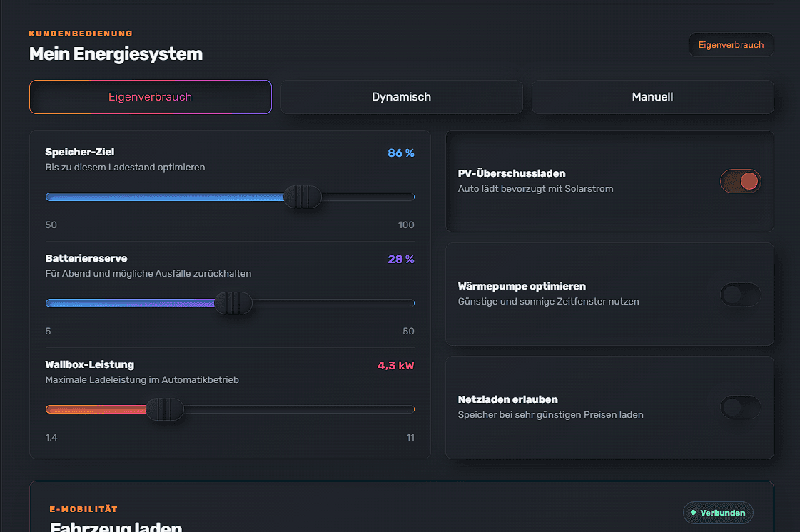Click the Speicher-Ziel maximum label 100

click(x=406, y=225)
